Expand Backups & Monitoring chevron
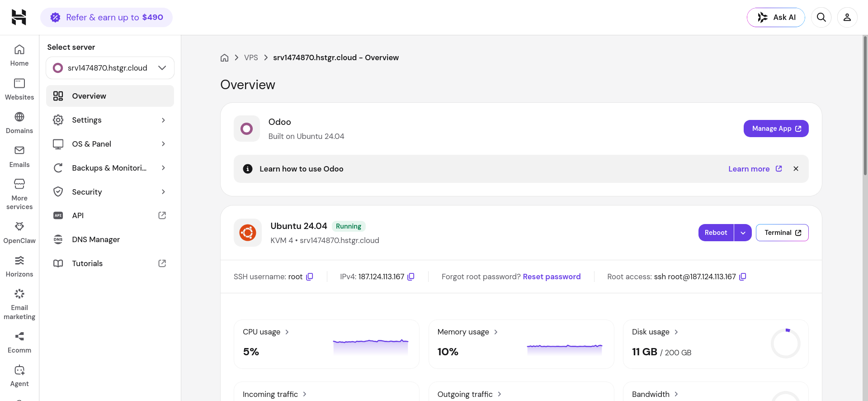The height and width of the screenshot is (401, 868). (163, 168)
